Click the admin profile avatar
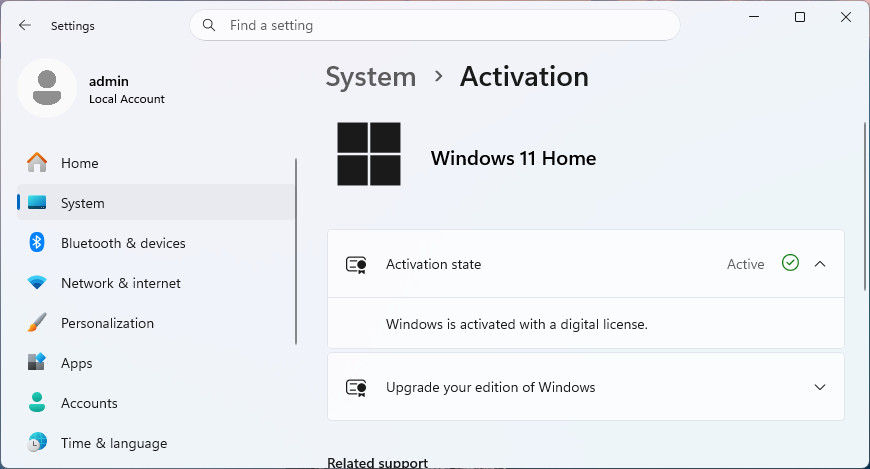 click(x=47, y=88)
